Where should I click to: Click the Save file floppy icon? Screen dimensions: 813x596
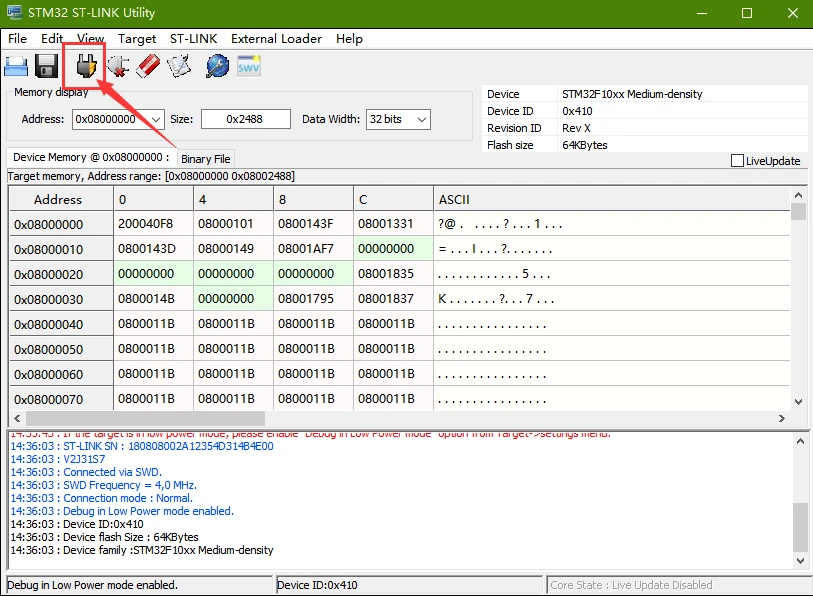pos(47,66)
